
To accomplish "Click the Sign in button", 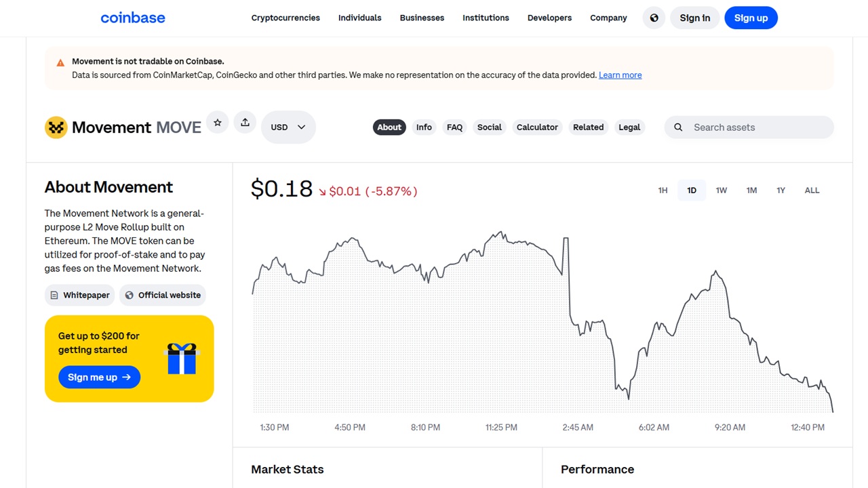I will pyautogui.click(x=695, y=18).
